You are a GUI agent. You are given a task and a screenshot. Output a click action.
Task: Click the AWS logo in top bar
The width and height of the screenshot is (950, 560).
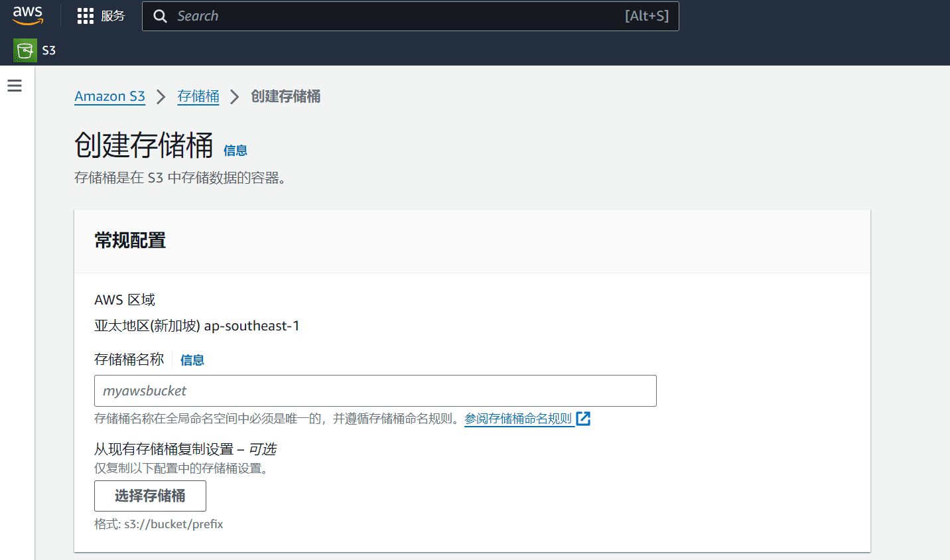point(28,15)
